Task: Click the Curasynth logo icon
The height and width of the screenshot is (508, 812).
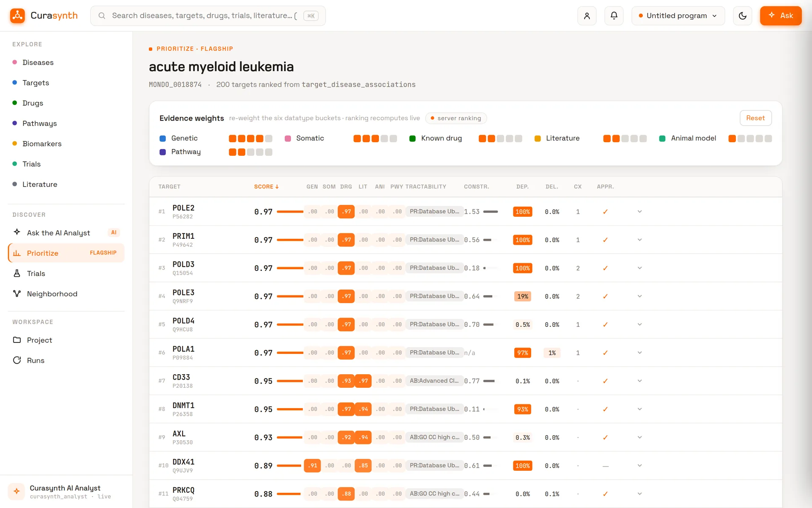Action: [x=17, y=16]
